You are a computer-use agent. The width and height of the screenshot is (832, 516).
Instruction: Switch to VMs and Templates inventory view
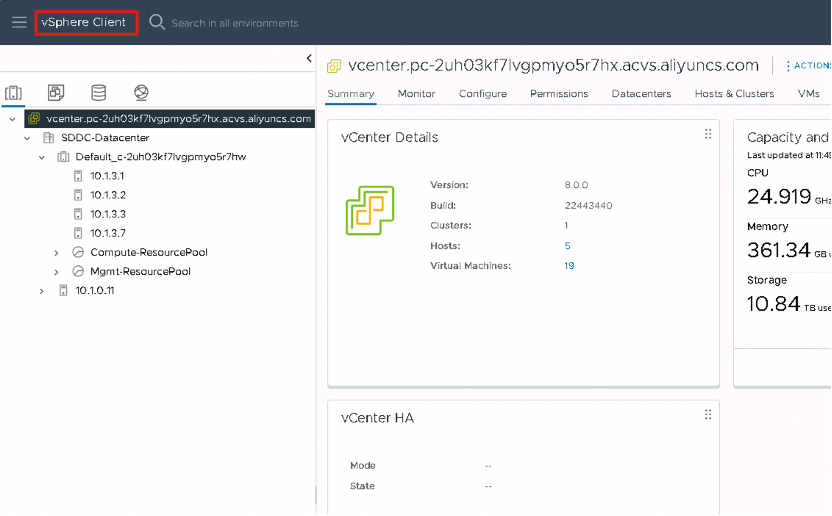[x=56, y=93]
